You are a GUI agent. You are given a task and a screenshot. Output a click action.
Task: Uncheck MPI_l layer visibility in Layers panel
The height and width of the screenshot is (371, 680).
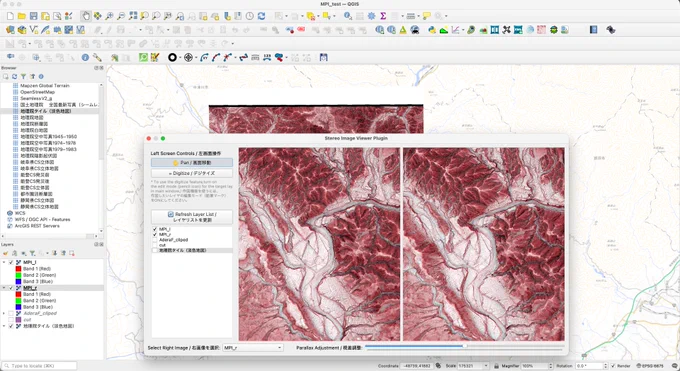[x=11, y=263]
